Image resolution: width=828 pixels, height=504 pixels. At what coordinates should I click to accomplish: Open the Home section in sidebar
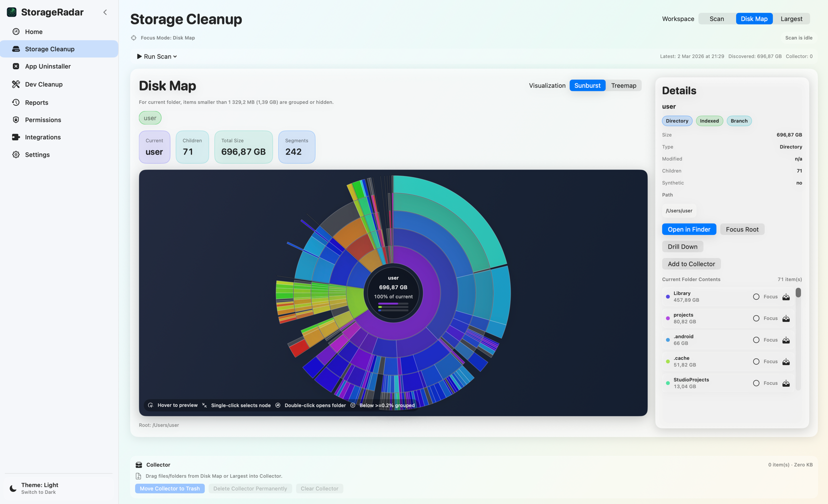pyautogui.click(x=33, y=32)
